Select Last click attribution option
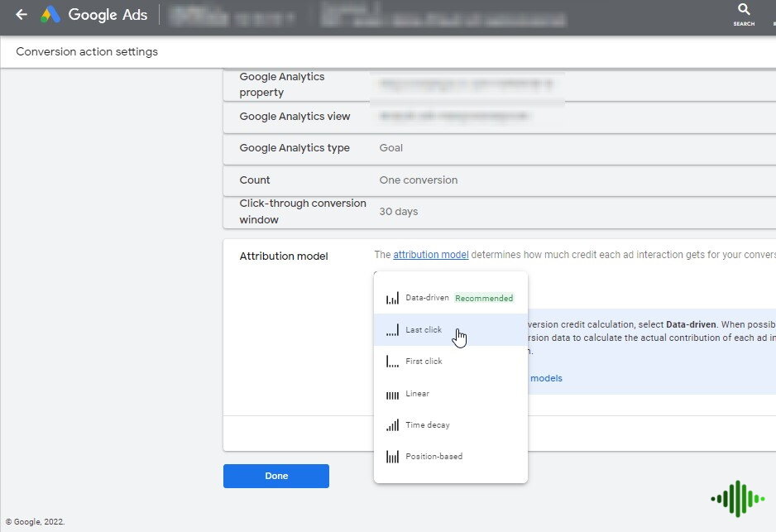Image resolution: width=776 pixels, height=532 pixels. pos(450,329)
